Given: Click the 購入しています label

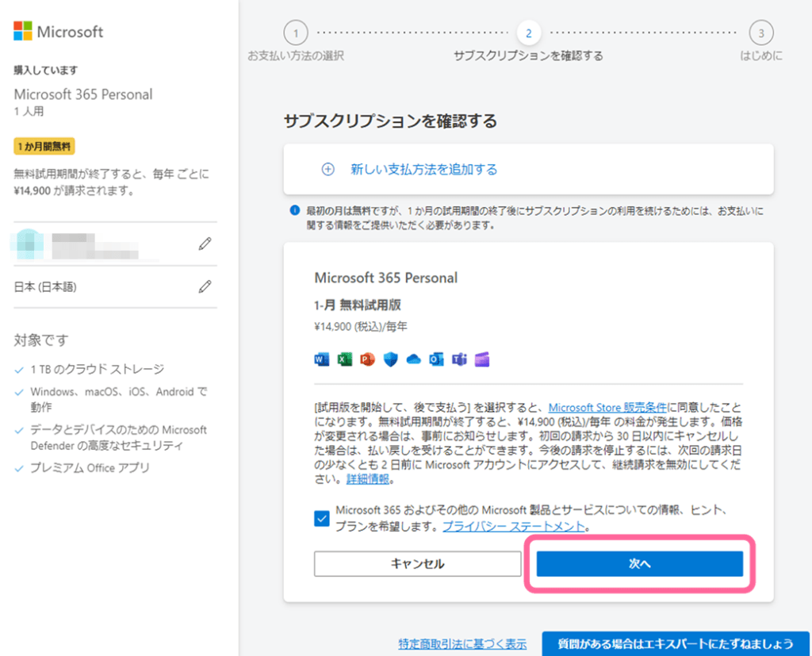Looking at the screenshot, I should click(46, 70).
